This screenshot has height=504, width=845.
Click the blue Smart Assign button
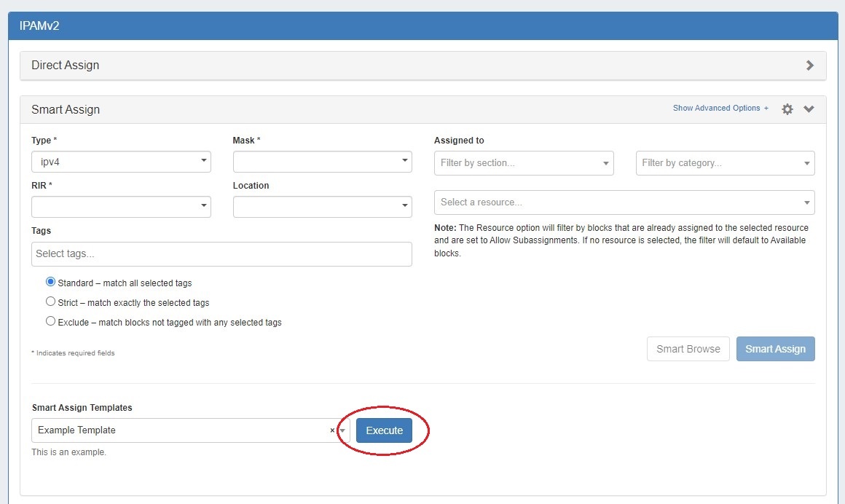(x=775, y=349)
